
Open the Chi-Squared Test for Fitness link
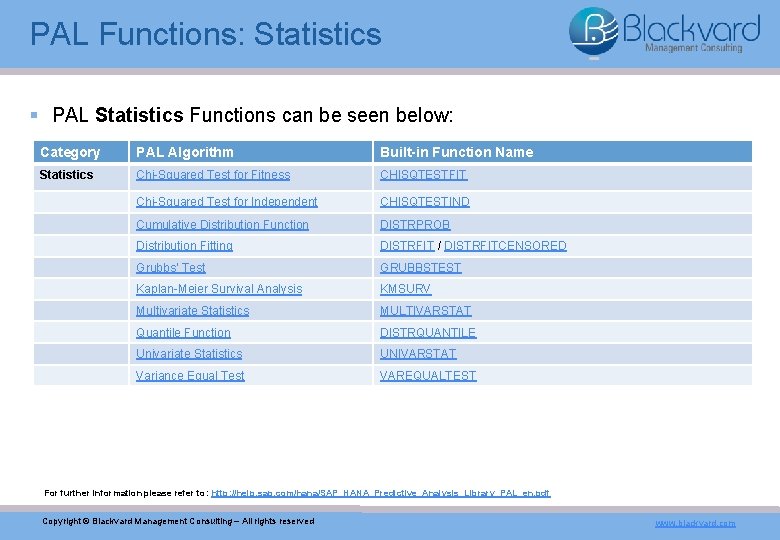(213, 175)
